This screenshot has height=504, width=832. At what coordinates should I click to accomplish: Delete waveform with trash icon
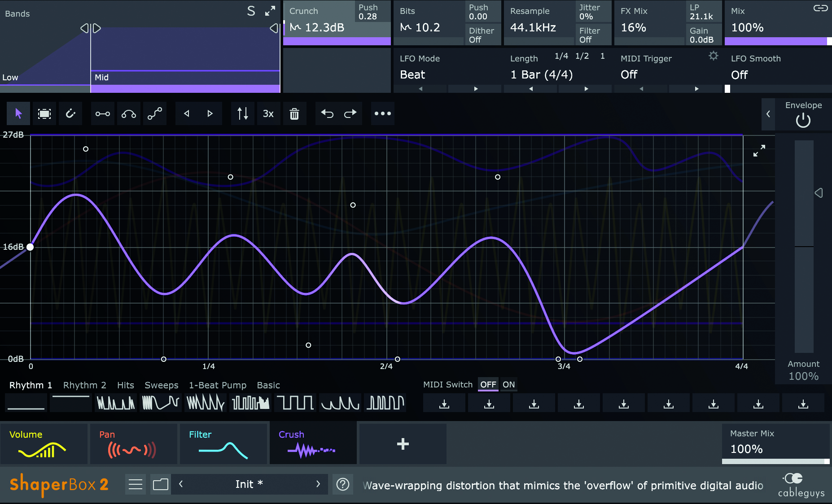coord(294,113)
